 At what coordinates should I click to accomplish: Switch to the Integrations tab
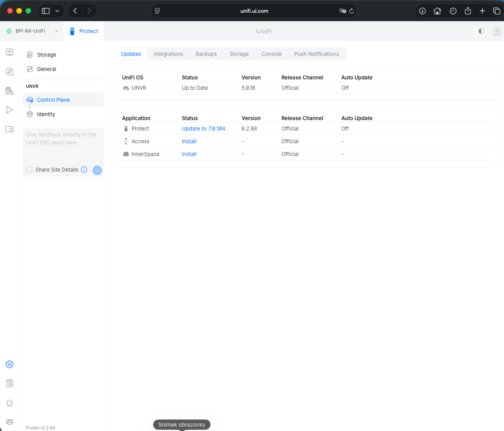click(168, 54)
